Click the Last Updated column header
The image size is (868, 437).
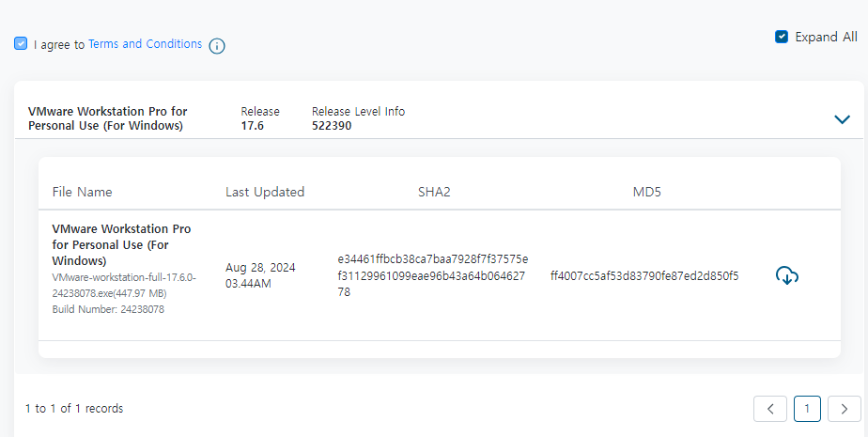click(265, 192)
